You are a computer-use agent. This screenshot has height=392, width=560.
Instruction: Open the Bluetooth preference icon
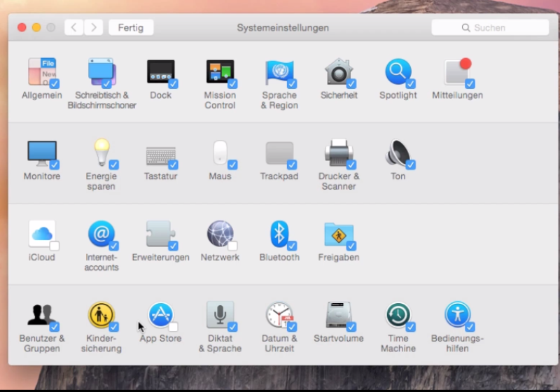[x=279, y=233]
